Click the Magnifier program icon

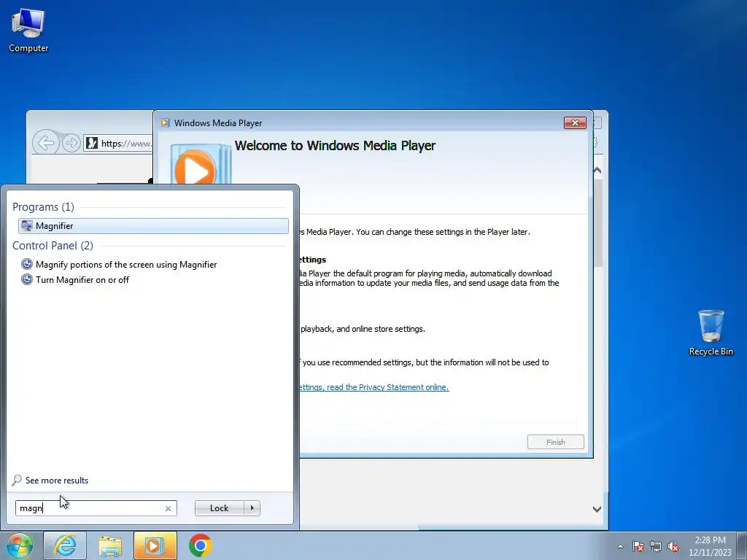click(27, 226)
